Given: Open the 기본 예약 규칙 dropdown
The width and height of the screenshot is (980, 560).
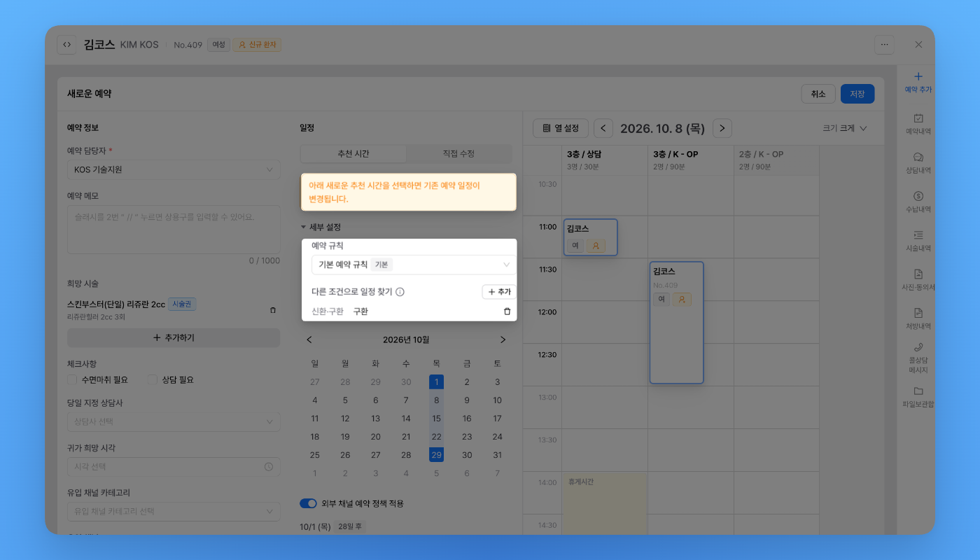Looking at the screenshot, I should pyautogui.click(x=414, y=265).
